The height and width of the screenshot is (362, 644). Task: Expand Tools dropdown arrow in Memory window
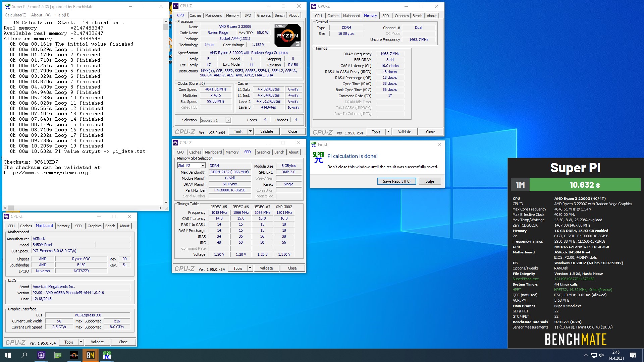pyautogui.click(x=388, y=132)
